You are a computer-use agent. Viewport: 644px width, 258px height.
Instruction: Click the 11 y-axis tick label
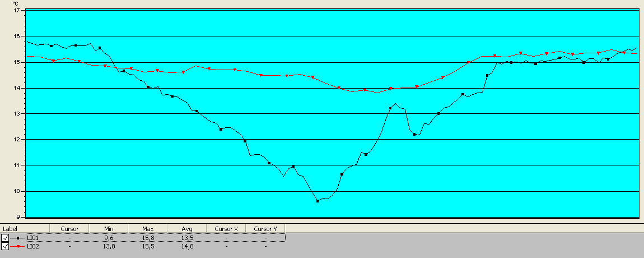point(17,165)
